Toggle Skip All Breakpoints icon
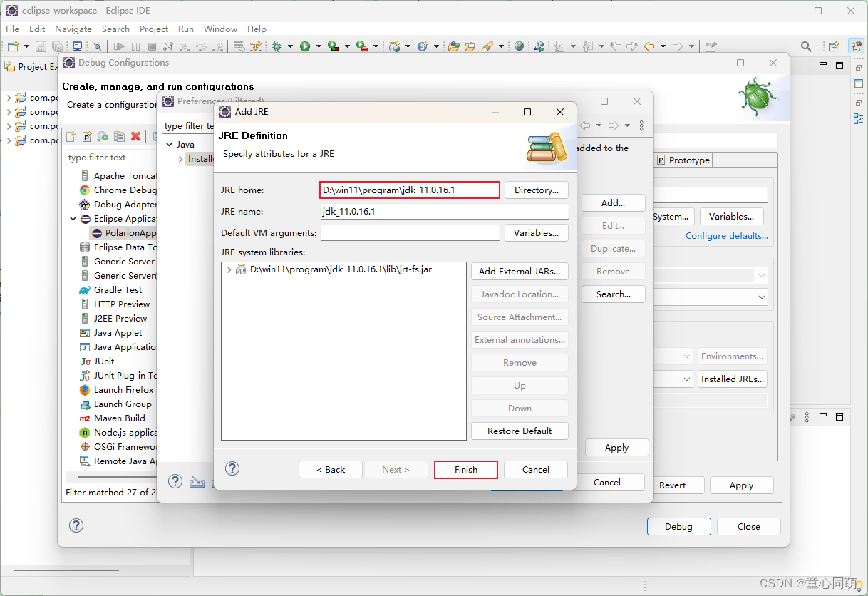This screenshot has height=596, width=868. pyautogui.click(x=97, y=46)
